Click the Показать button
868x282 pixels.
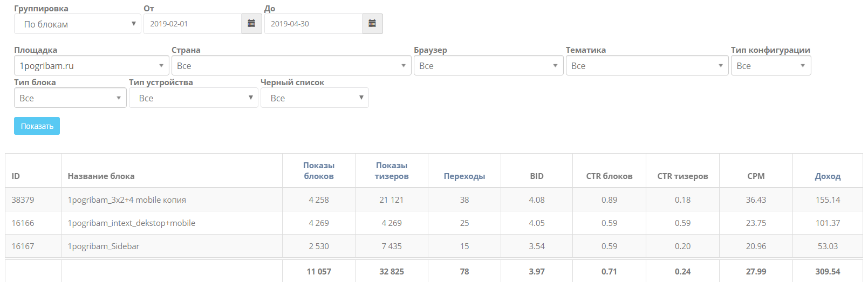[x=37, y=126]
